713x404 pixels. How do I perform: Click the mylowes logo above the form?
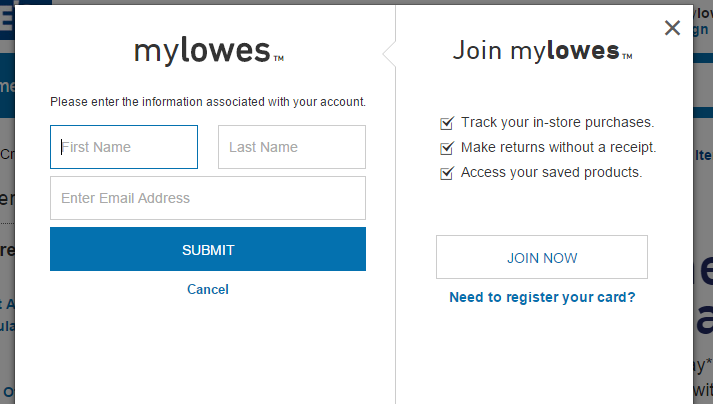point(209,51)
